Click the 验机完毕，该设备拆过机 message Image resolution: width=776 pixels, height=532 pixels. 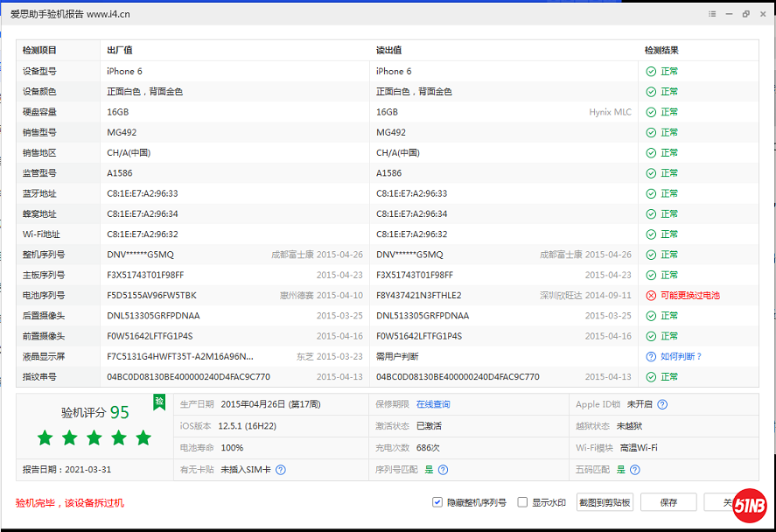pos(70,503)
